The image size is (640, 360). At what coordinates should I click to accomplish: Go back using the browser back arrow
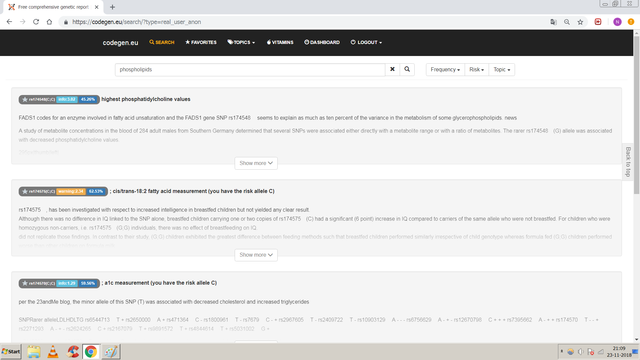coord(9,22)
